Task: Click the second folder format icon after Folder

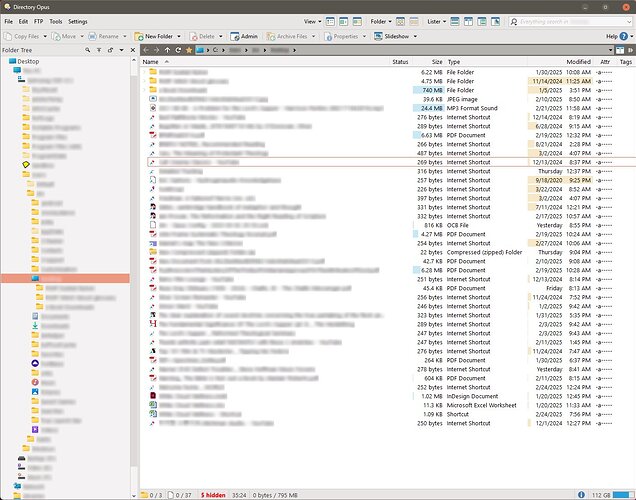Action: tap(414, 21)
